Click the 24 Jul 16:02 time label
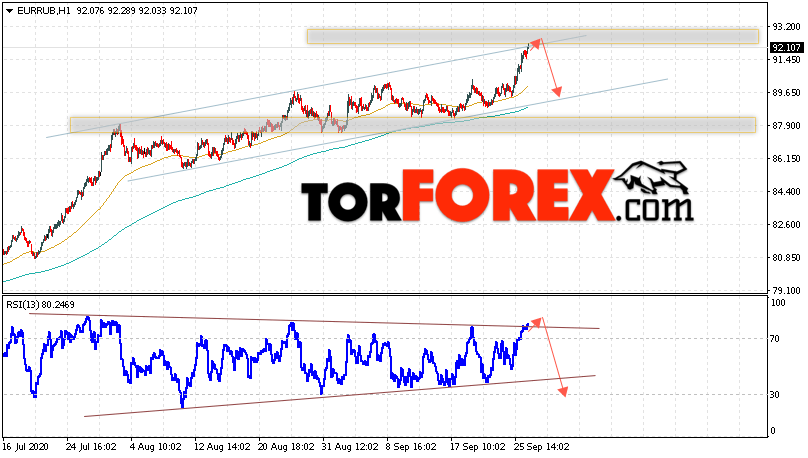808x458 pixels. tap(91, 447)
